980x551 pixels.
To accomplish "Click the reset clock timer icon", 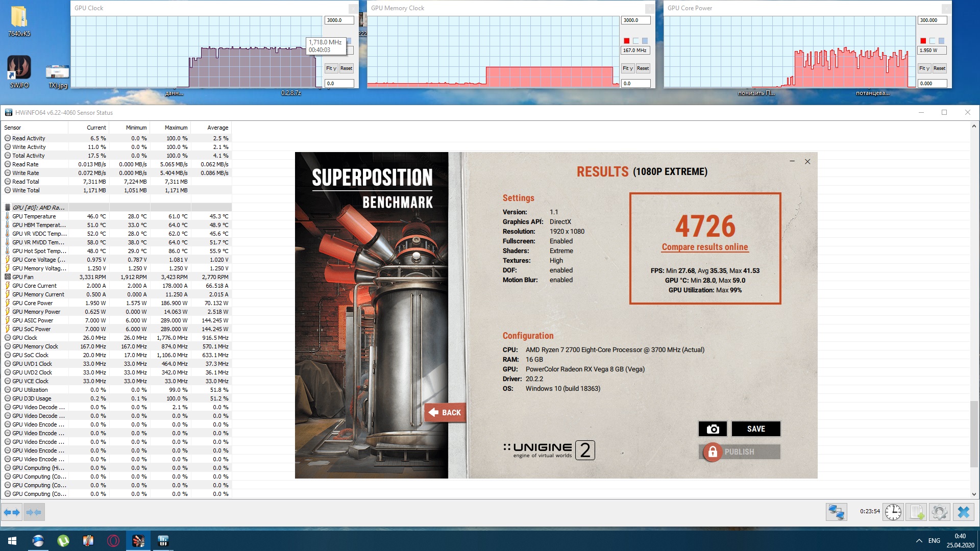I will 893,512.
